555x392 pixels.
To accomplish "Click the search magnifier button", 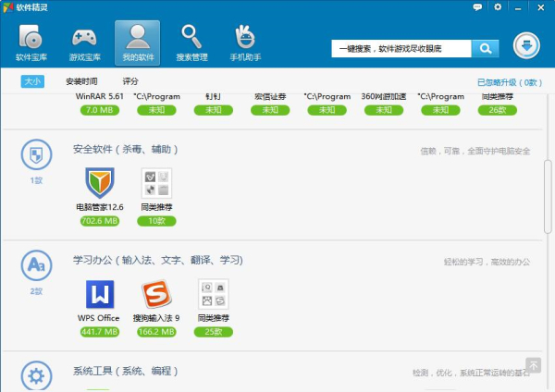I will click(x=485, y=48).
